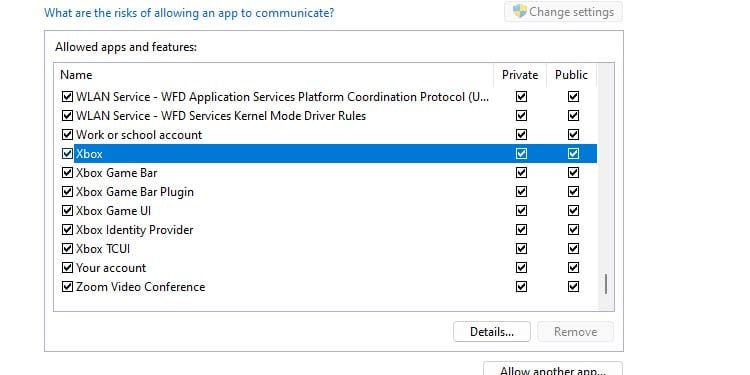750x375 pixels.
Task: Toggle Xbox Game Bar Private checkbox
Action: tap(521, 173)
